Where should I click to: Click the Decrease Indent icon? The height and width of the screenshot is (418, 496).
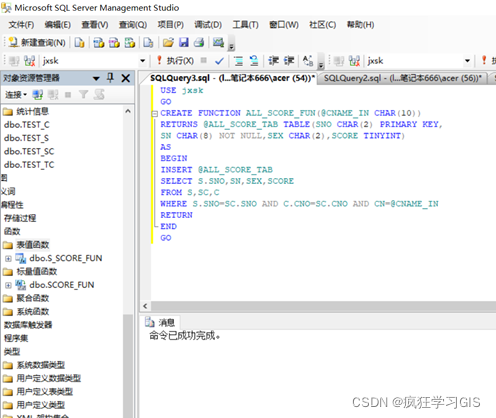(274, 61)
